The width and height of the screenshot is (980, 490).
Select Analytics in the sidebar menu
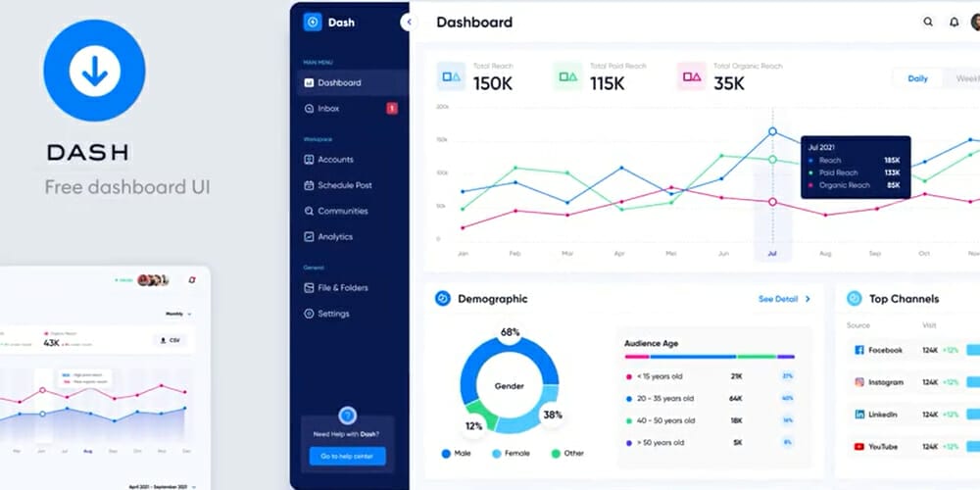click(334, 237)
